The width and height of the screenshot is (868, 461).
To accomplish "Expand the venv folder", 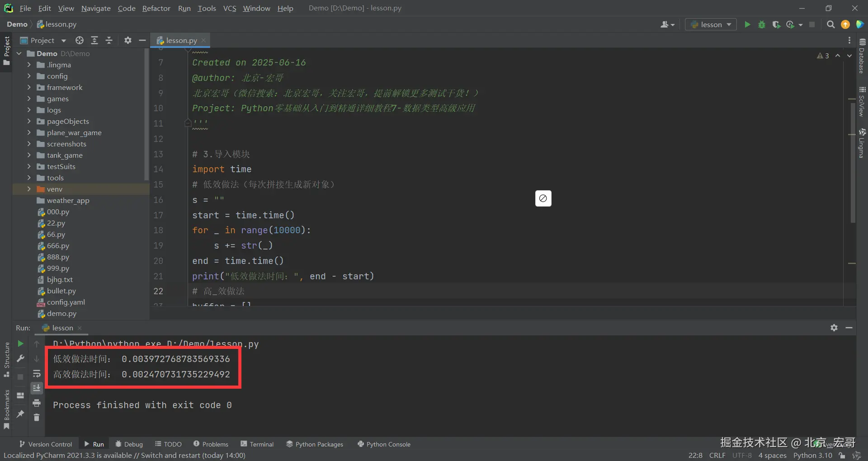I will 29,189.
